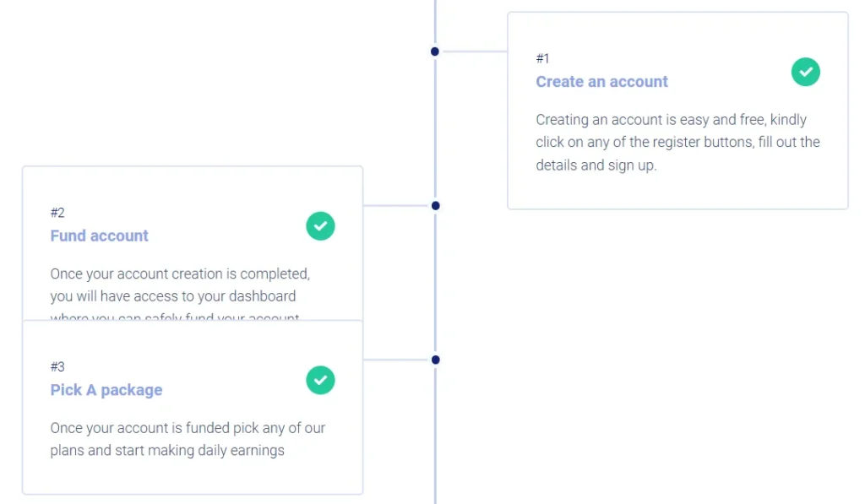Click the #1 step number label

(542, 58)
